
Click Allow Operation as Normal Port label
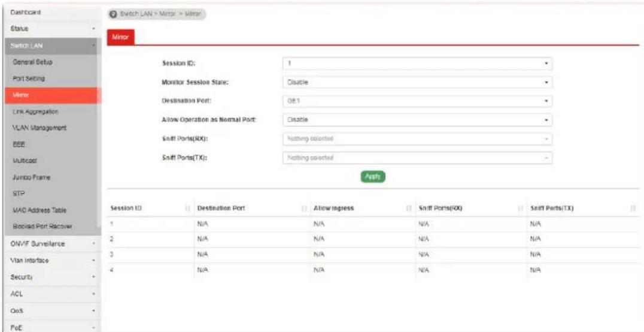tap(209, 120)
